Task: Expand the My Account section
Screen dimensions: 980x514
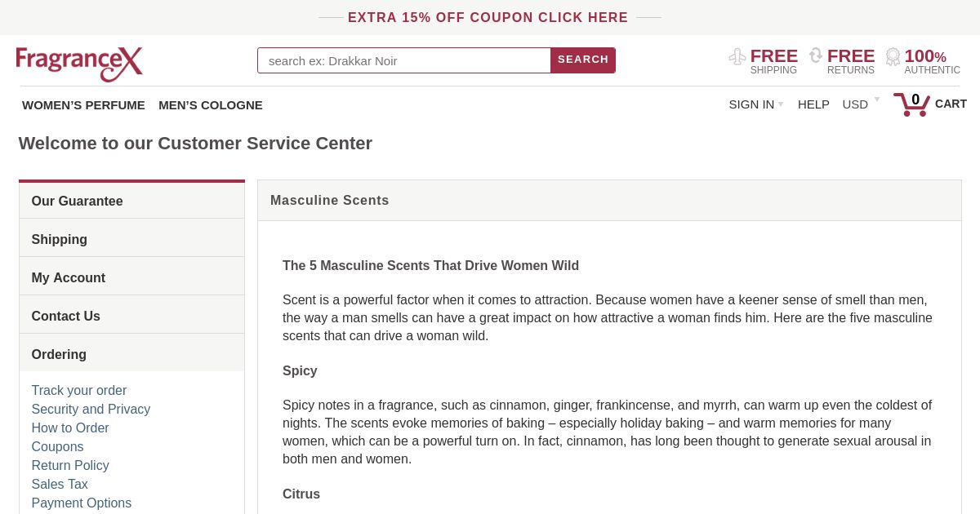Action: [131, 277]
